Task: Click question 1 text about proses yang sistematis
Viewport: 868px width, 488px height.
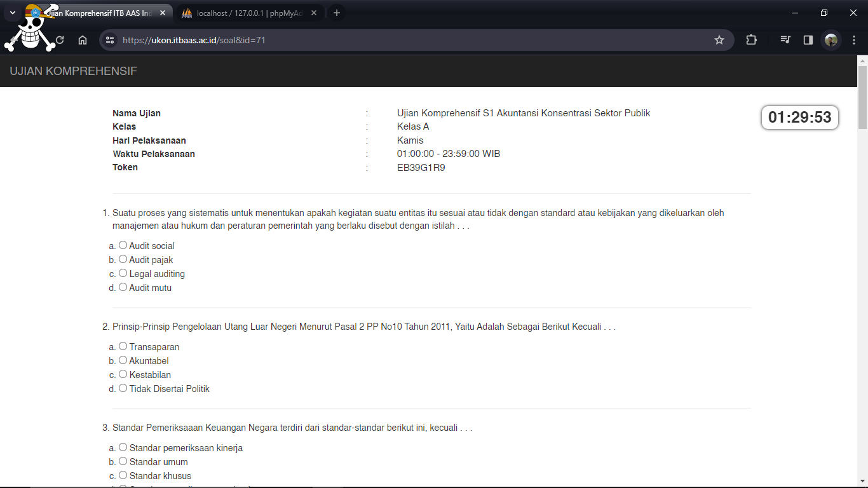Action: pos(418,219)
